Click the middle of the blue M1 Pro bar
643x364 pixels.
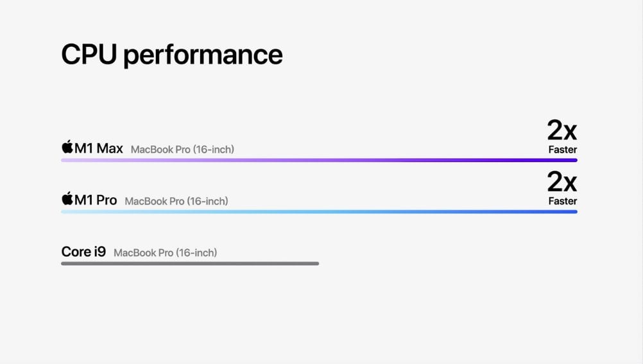point(319,211)
